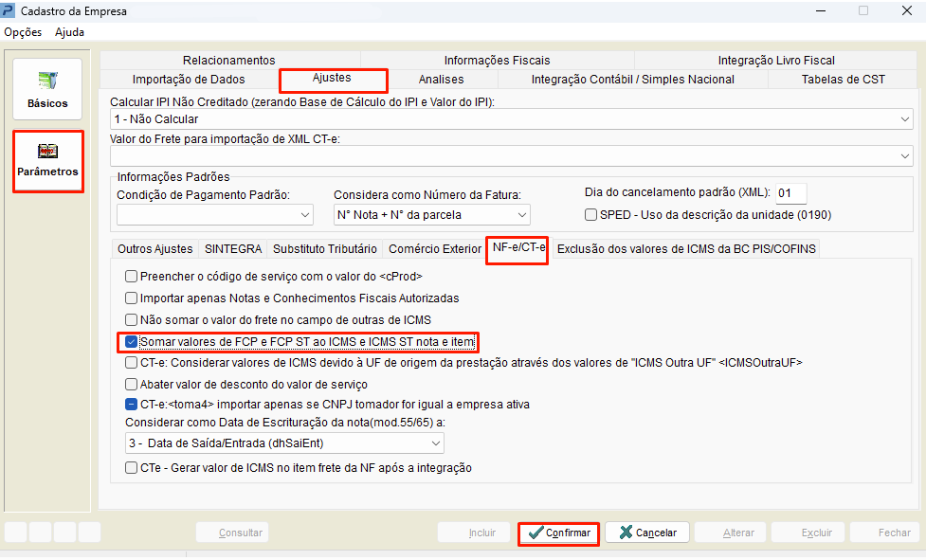Screen dimensions: 926x560
Task: Click the Excluir button
Action: (x=808, y=533)
